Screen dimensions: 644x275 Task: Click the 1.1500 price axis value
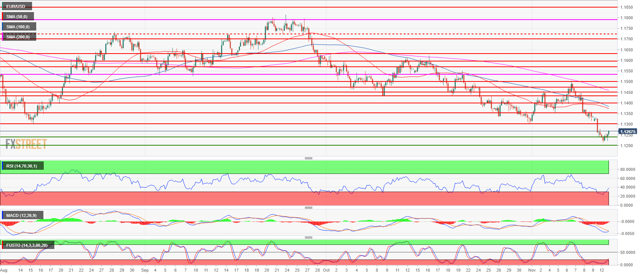click(x=627, y=81)
